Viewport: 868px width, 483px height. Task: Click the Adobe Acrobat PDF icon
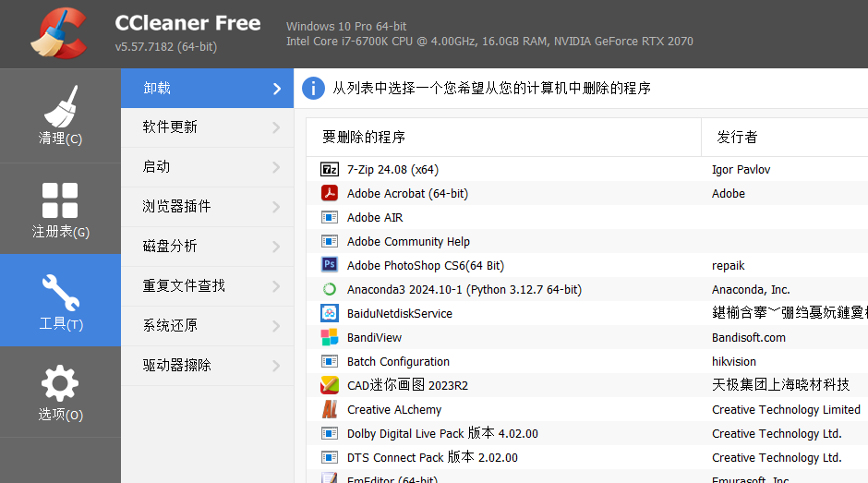330,193
